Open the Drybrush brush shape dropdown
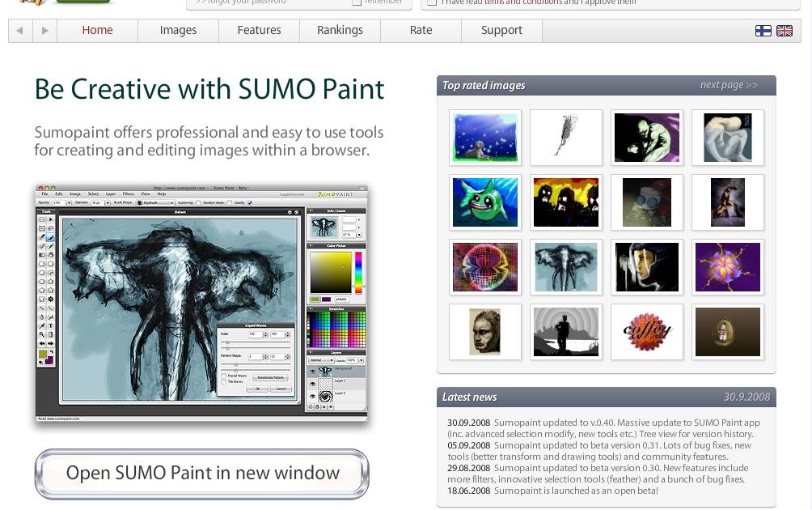812x510 pixels. (x=154, y=202)
